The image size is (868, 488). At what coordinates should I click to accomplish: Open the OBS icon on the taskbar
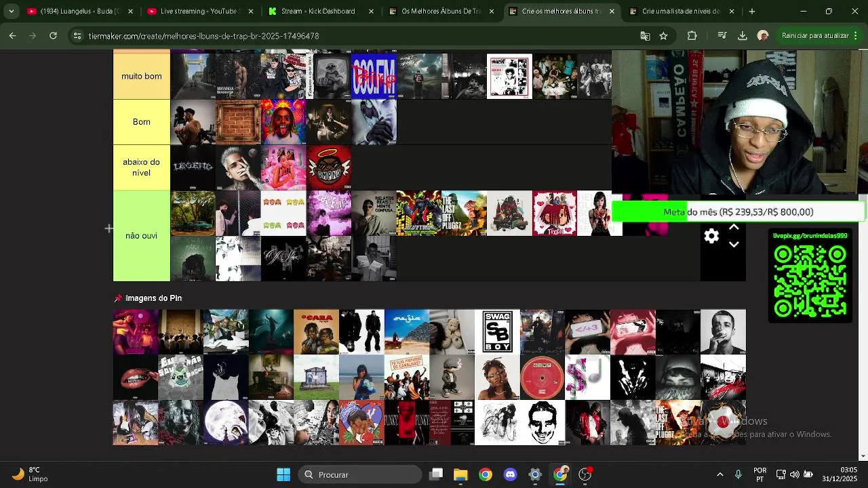[x=585, y=474]
